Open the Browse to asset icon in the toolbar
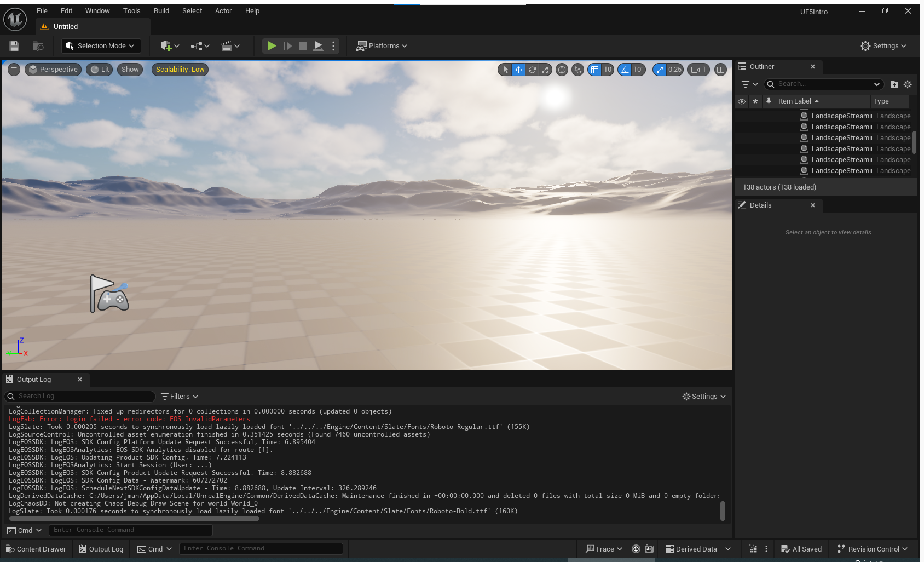 pyautogui.click(x=38, y=46)
